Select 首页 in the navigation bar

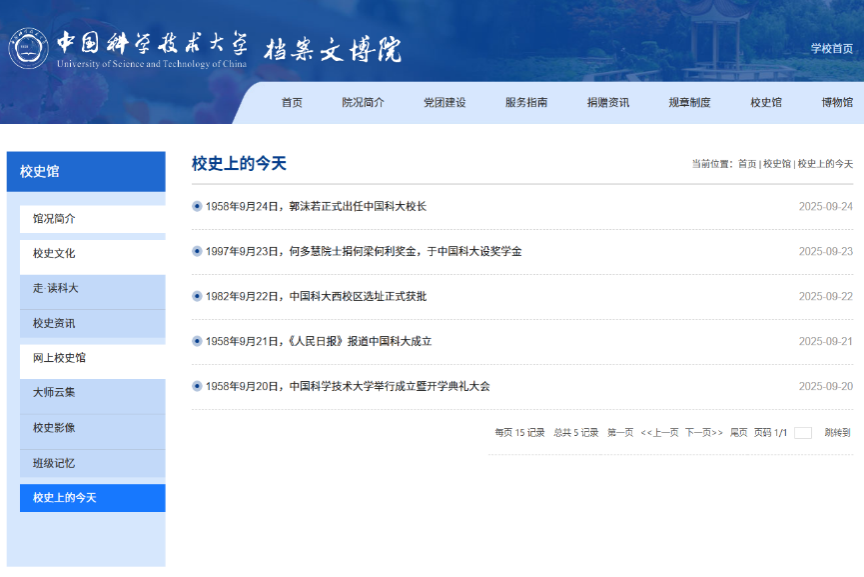tap(290, 101)
